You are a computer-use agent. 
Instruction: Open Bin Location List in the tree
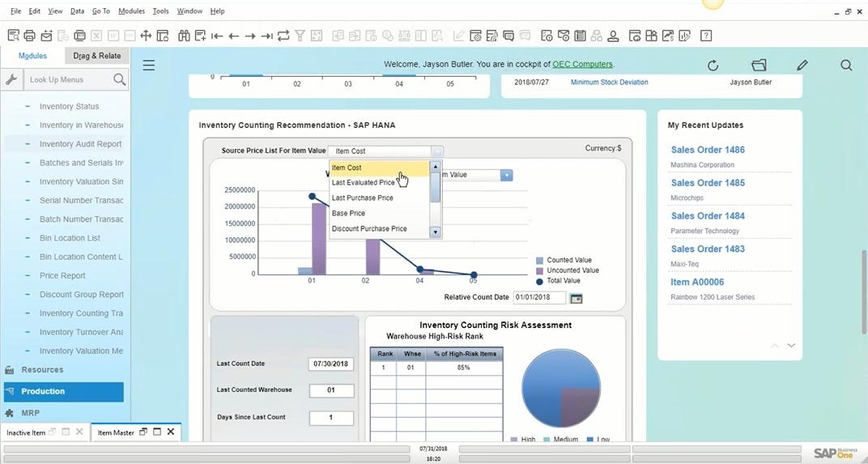tap(70, 238)
